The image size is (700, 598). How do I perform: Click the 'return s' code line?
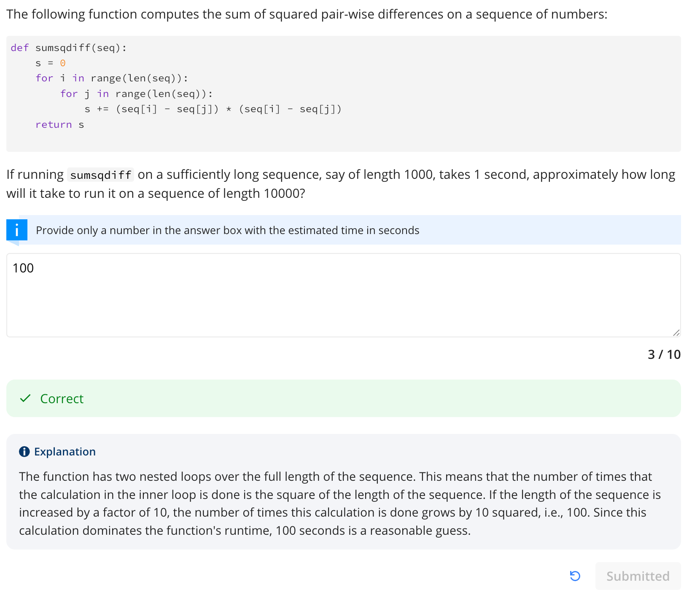click(60, 124)
